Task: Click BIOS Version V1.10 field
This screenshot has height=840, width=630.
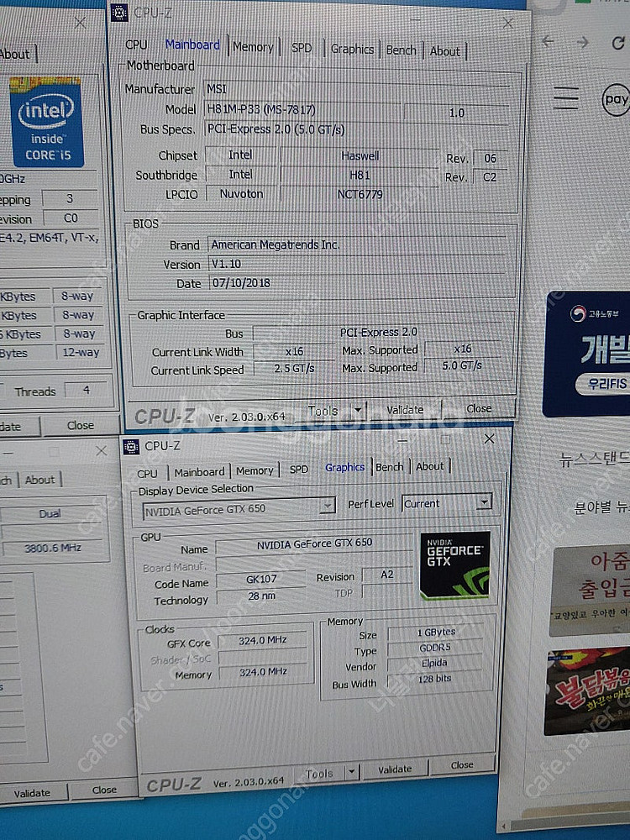Action: (x=357, y=264)
